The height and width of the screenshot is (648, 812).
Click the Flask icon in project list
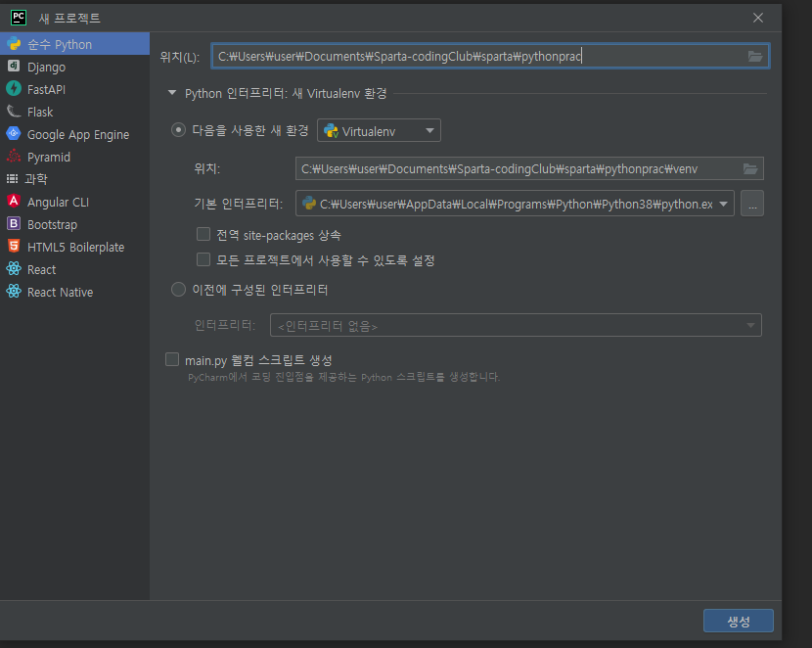coord(14,112)
